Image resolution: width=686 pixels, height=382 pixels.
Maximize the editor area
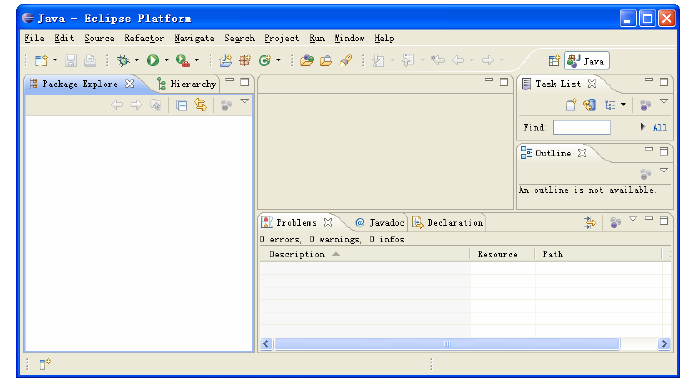click(x=504, y=82)
